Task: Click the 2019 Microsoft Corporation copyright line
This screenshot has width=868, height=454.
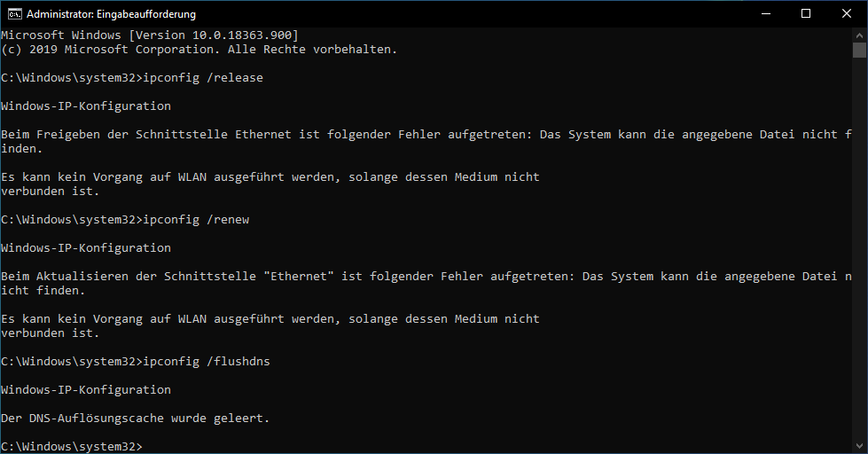Action: [x=199, y=50]
